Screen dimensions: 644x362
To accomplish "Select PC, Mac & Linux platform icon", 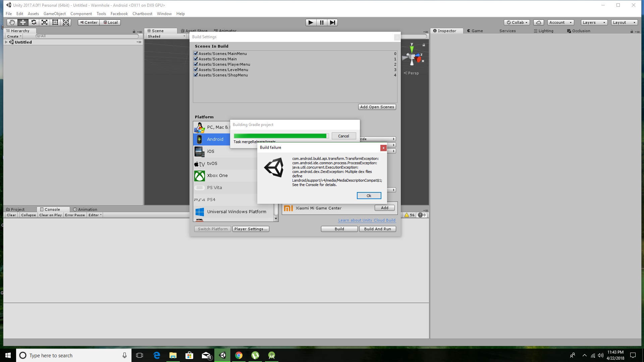I will (199, 127).
